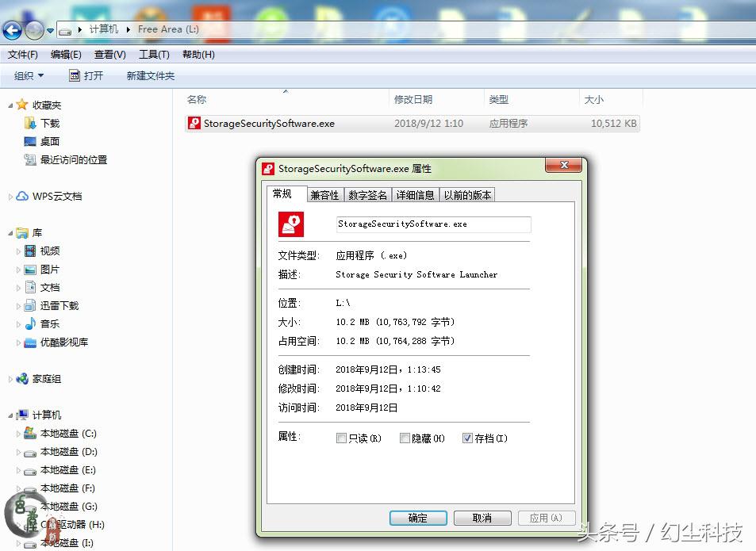Click the address bar history dropdown arrow
The height and width of the screenshot is (551, 756).
49,29
